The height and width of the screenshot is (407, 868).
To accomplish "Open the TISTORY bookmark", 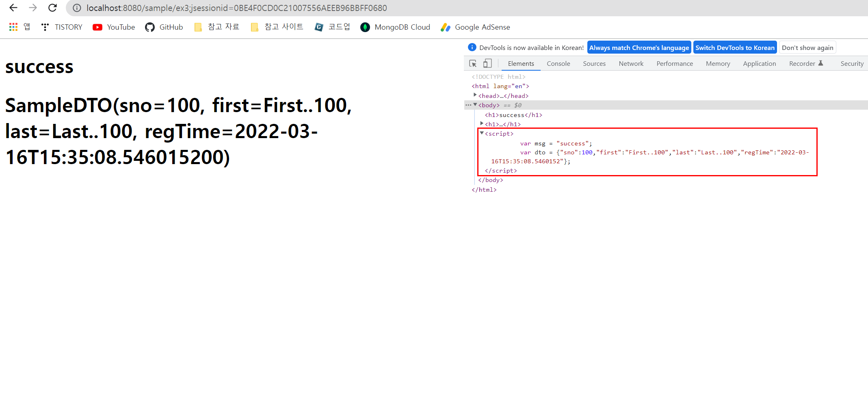I will click(62, 27).
